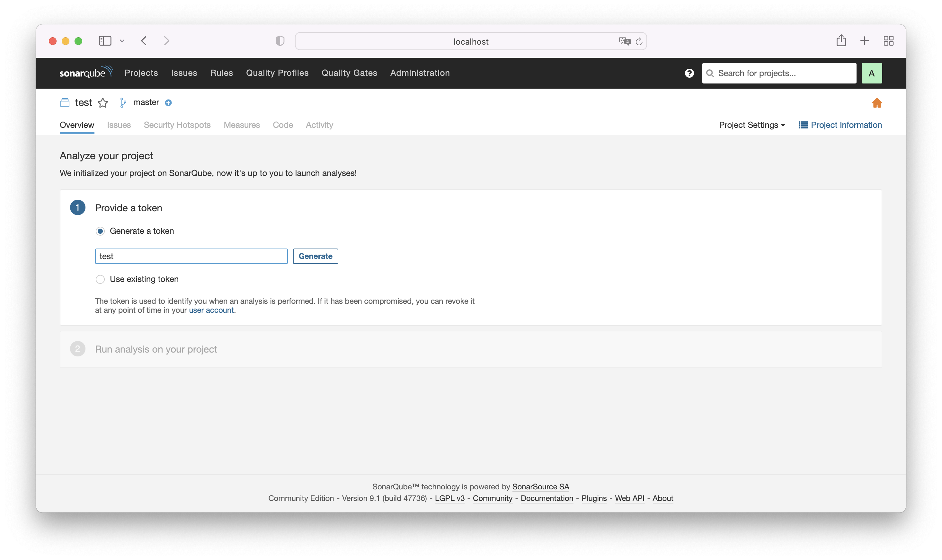This screenshot has width=942, height=560.
Task: Open the Projects menu
Action: (x=141, y=73)
